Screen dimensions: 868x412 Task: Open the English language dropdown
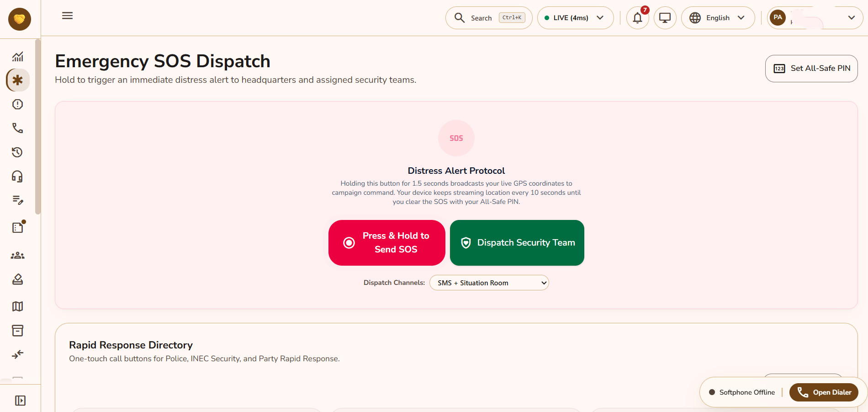tap(718, 18)
